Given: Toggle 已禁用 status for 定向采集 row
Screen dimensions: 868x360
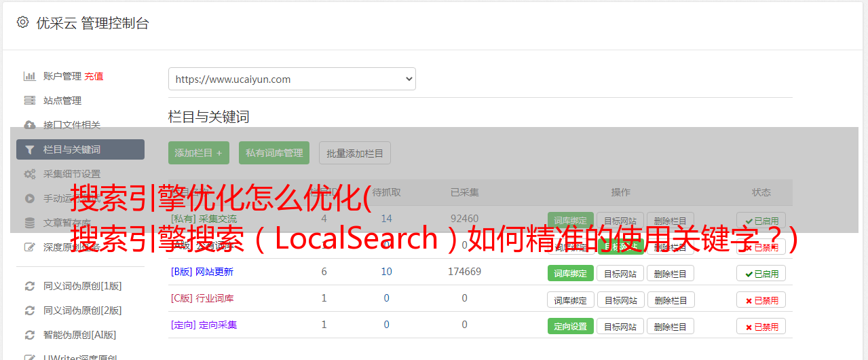Looking at the screenshot, I should [761, 326].
